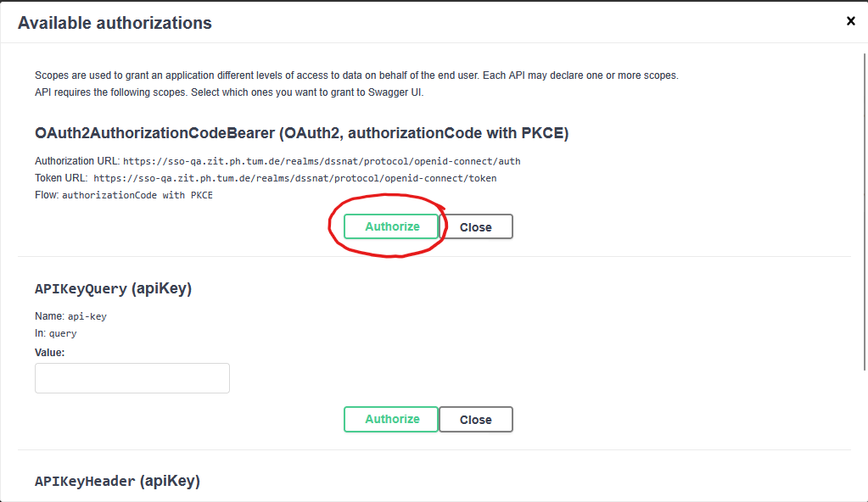Select the APIKeyHeader (apiKey) heading

117,481
